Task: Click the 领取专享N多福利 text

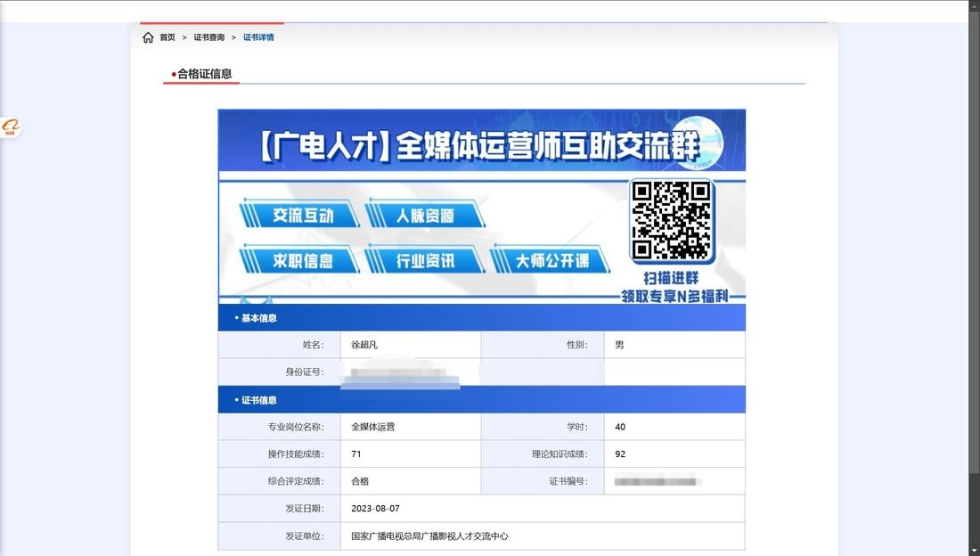Action: pos(674,296)
